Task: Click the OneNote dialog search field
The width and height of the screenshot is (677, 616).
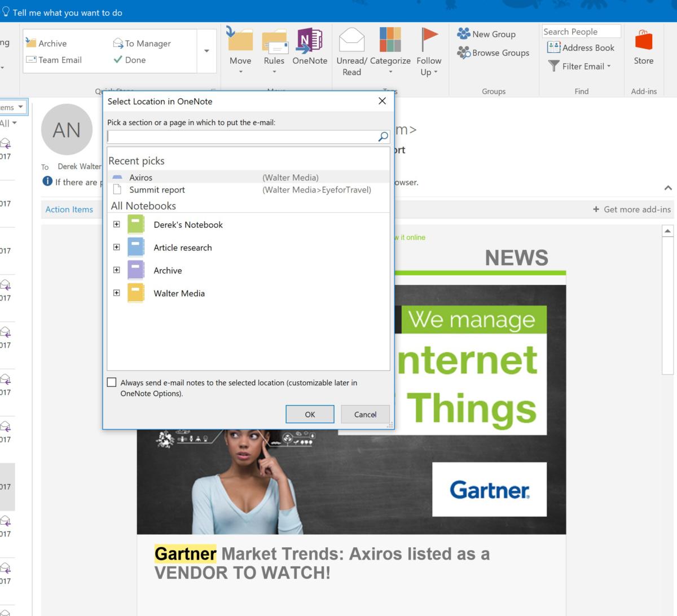Action: 243,137
